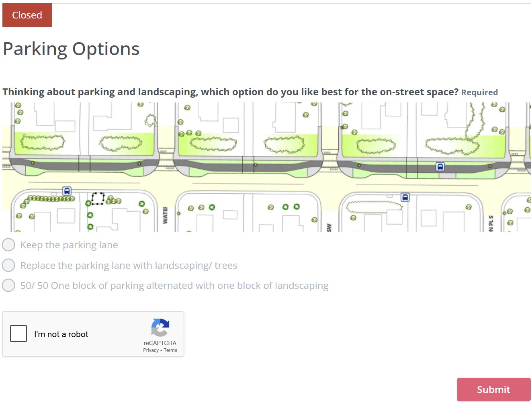Screen dimensions: 532x403
Task: Choose "Replace the parking lane with landscaping/ trees" option
Action: 8,265
